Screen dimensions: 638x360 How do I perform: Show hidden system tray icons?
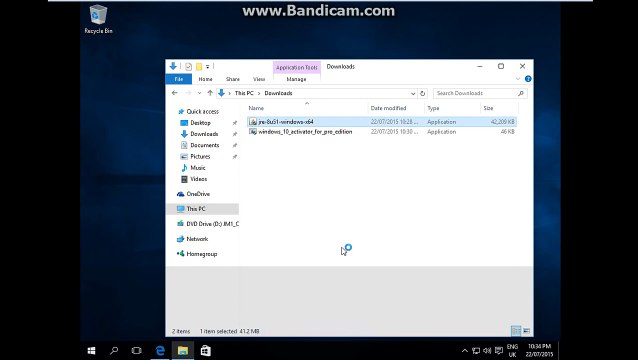tap(464, 351)
